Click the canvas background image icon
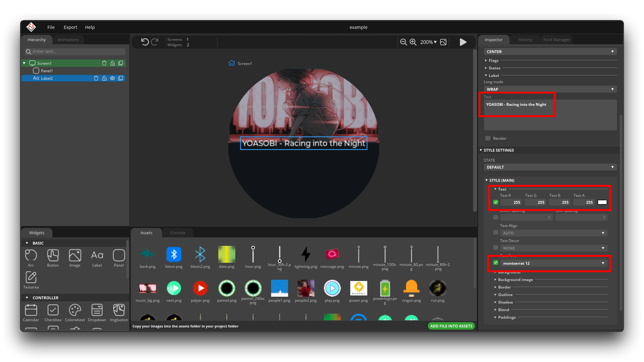The height and width of the screenshot is (362, 644). pyautogui.click(x=443, y=42)
